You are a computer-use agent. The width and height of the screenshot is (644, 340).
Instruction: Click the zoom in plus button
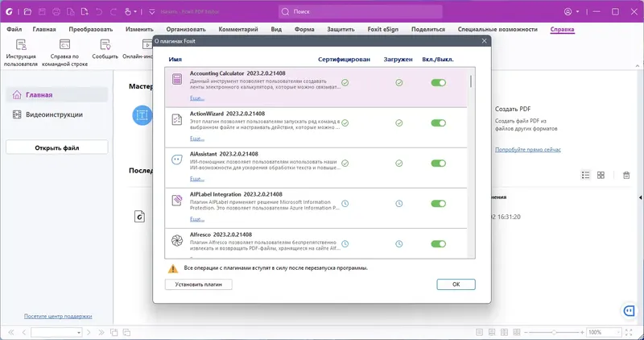[582, 332]
